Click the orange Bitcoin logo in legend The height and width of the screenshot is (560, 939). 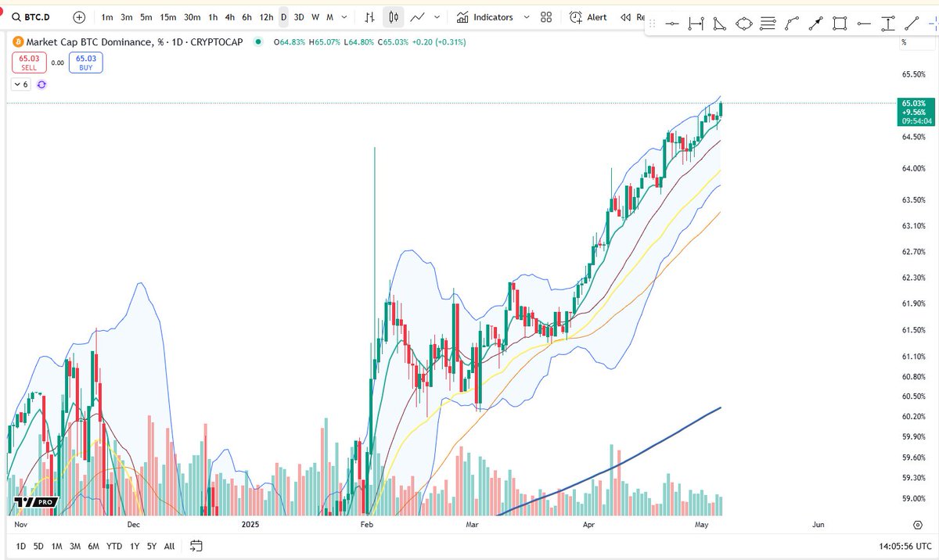(x=19, y=41)
